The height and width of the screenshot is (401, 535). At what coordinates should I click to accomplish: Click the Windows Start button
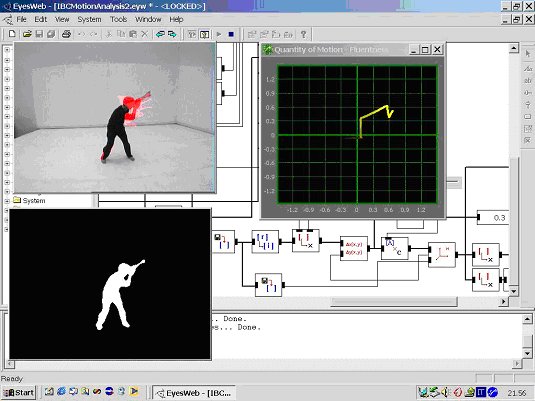[19, 392]
